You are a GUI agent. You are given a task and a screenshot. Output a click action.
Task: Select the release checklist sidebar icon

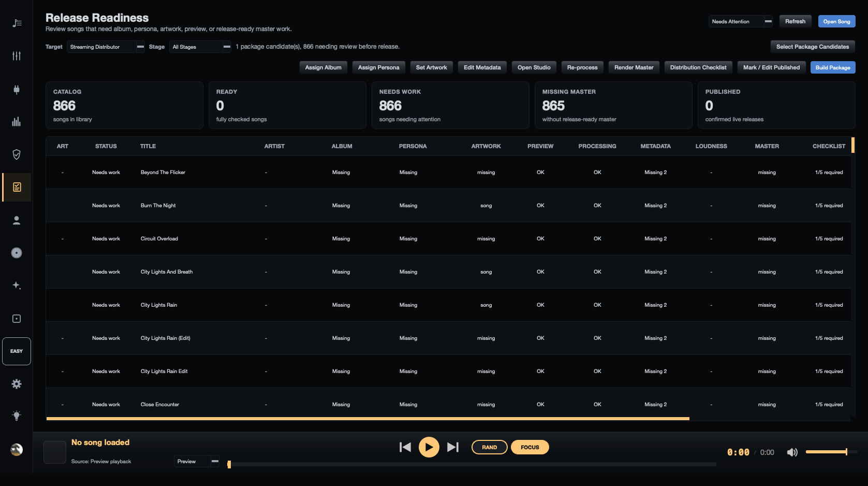click(17, 187)
